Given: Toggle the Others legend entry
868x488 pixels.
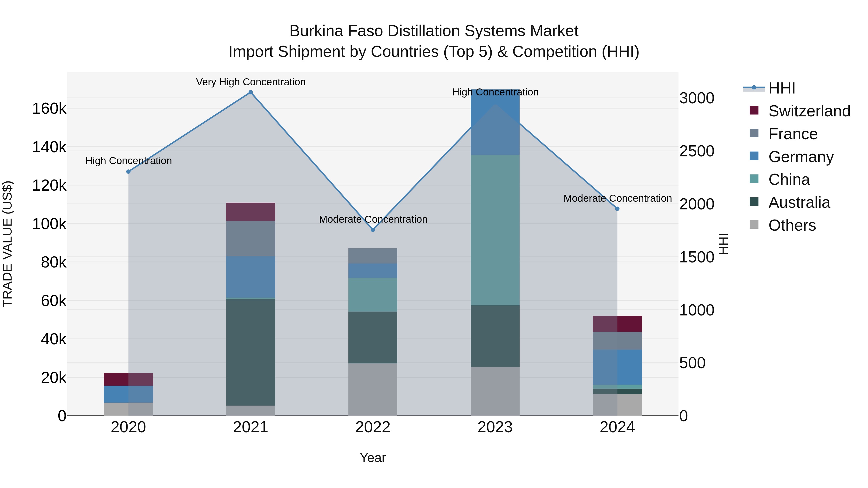Looking at the screenshot, I should pyautogui.click(x=782, y=225).
